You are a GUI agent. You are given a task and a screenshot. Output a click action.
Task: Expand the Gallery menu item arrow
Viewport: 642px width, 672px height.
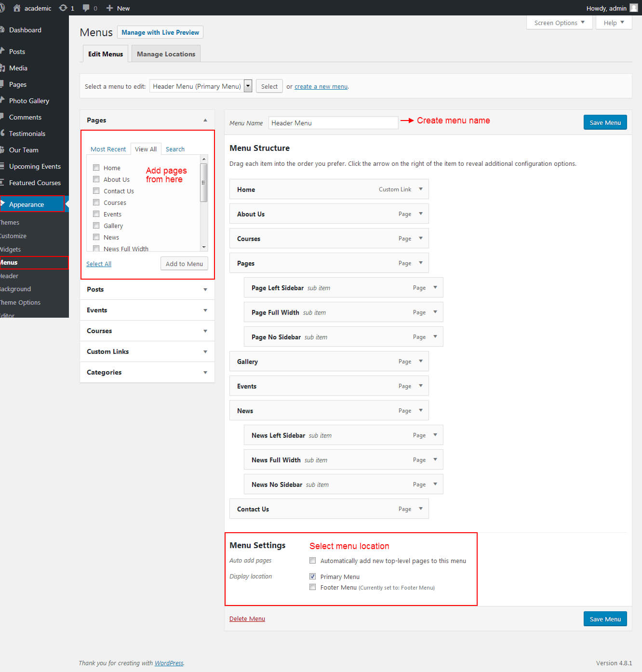421,361
